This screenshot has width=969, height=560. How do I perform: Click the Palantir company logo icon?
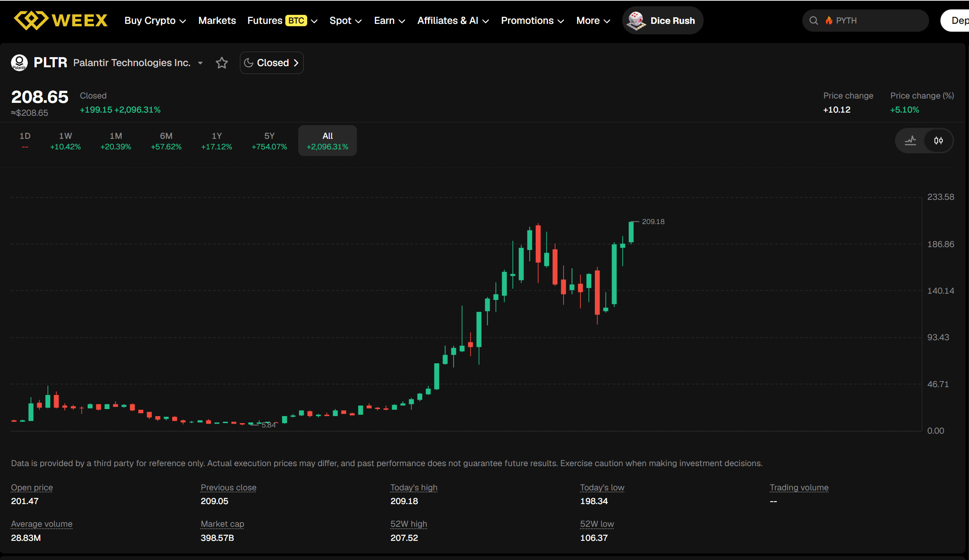19,63
